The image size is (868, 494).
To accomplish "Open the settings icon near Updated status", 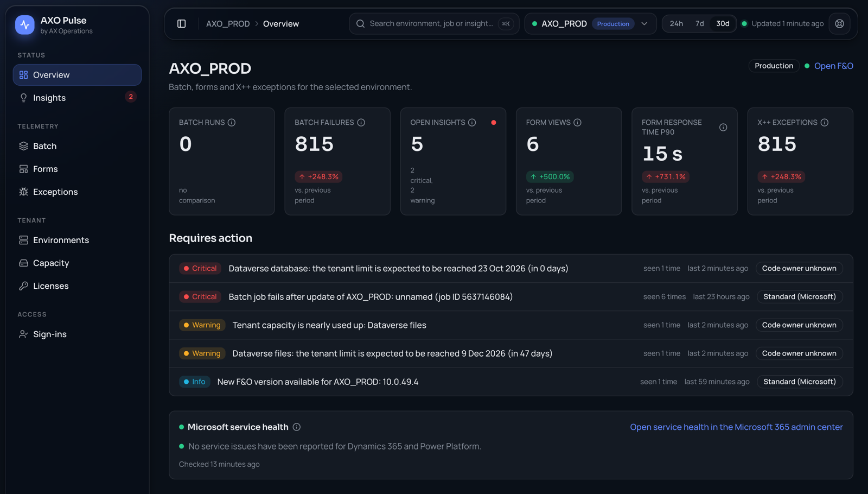I will coord(839,24).
